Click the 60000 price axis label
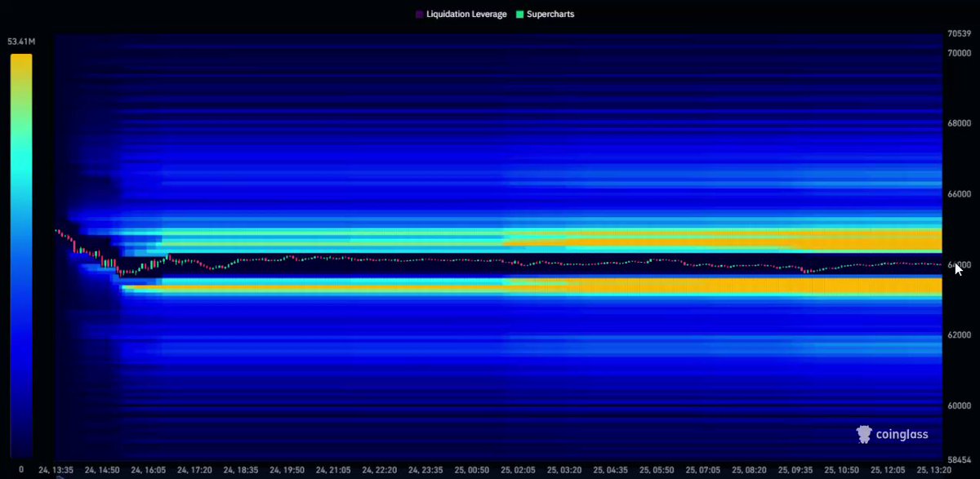980x479 pixels. click(x=958, y=406)
